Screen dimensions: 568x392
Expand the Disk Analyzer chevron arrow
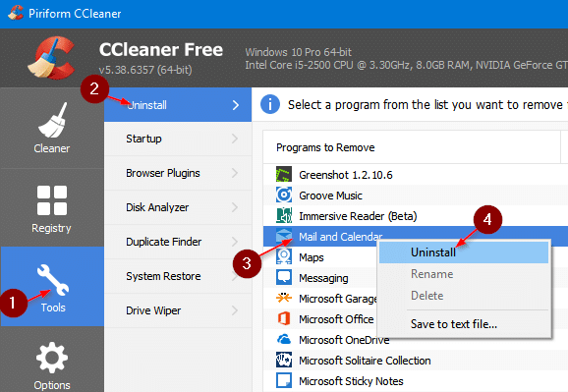point(235,207)
